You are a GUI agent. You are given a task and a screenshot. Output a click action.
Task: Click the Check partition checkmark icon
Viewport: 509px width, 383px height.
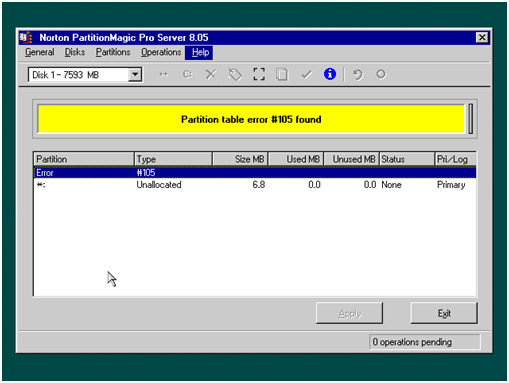[306, 74]
